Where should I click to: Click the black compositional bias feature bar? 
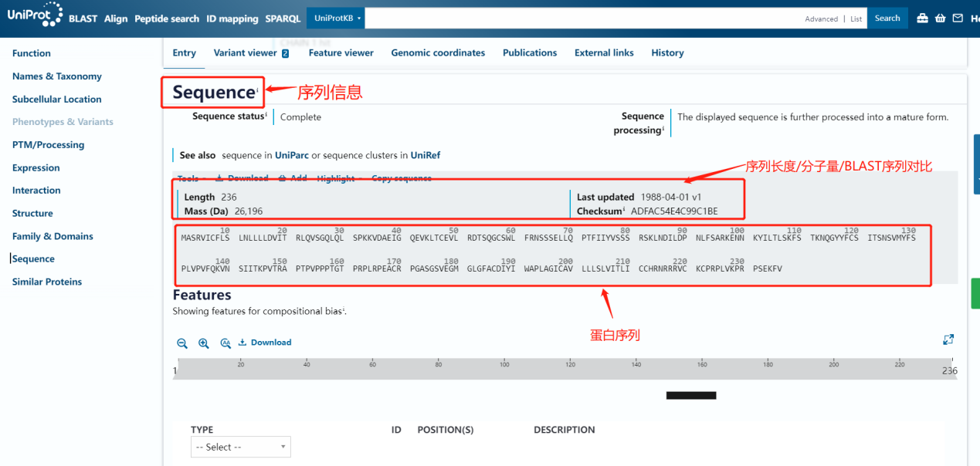pyautogui.click(x=691, y=395)
